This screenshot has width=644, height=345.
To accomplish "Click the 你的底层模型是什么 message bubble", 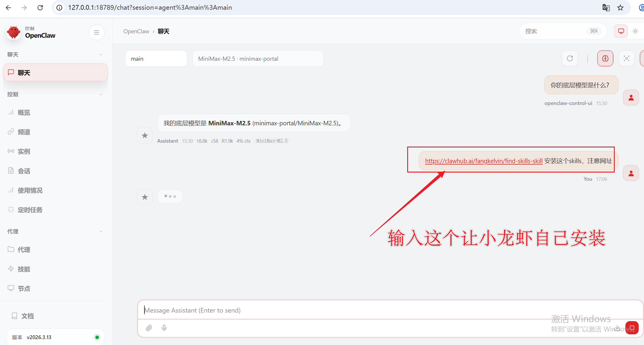I will pos(581,85).
